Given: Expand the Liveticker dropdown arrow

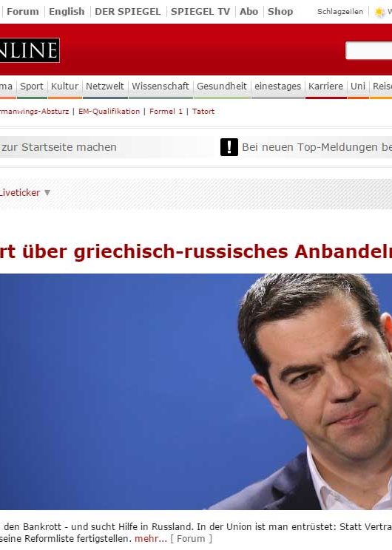Looking at the screenshot, I should click(x=47, y=192).
